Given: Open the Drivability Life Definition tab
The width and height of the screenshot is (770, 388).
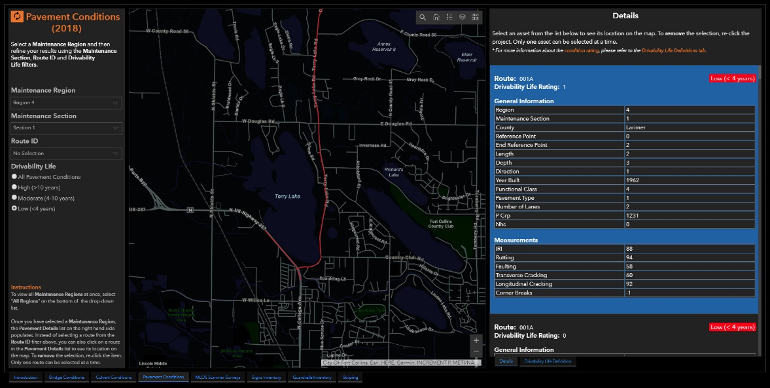Looking at the screenshot, I should click(x=548, y=361).
